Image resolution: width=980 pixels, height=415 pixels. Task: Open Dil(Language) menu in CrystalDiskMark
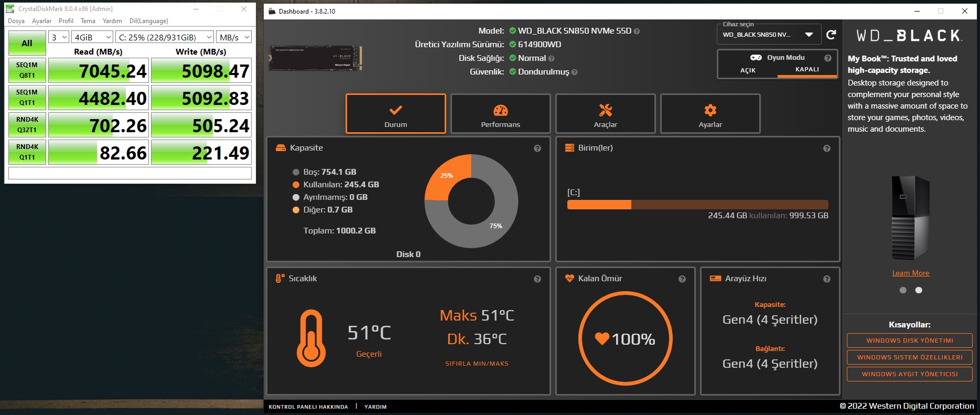tap(149, 21)
